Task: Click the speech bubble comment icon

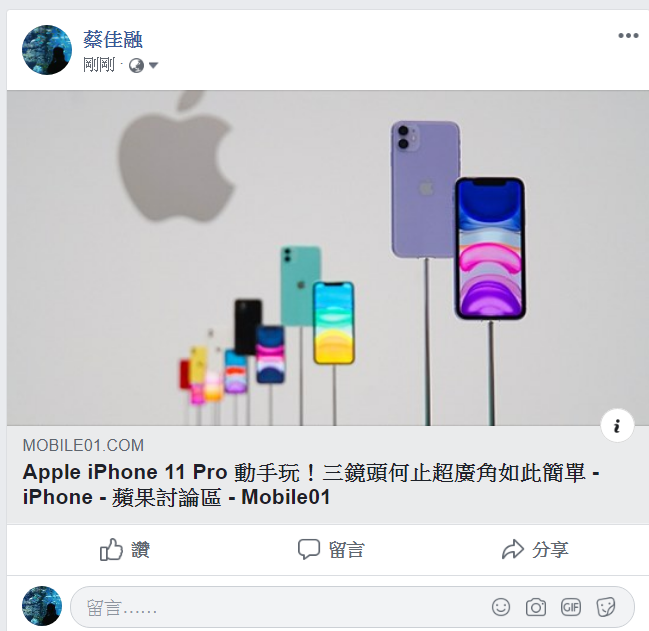Action: pos(309,549)
